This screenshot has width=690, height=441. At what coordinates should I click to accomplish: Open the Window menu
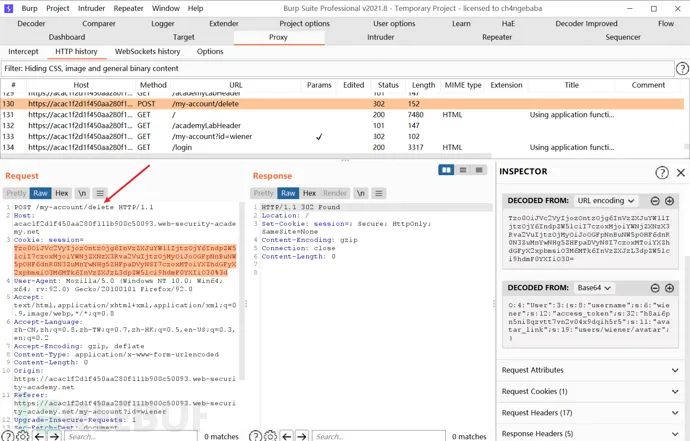[x=166, y=8]
